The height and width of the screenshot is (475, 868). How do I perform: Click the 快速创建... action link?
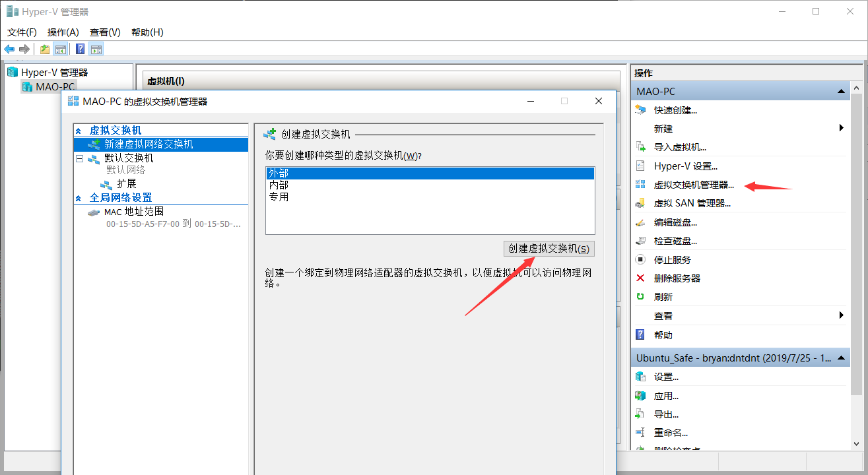[x=675, y=110]
